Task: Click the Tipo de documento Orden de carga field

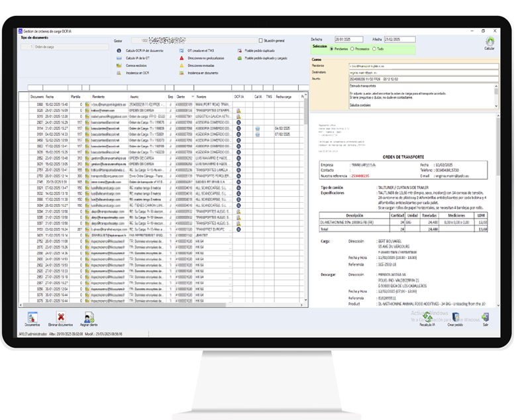Action: 66,47
